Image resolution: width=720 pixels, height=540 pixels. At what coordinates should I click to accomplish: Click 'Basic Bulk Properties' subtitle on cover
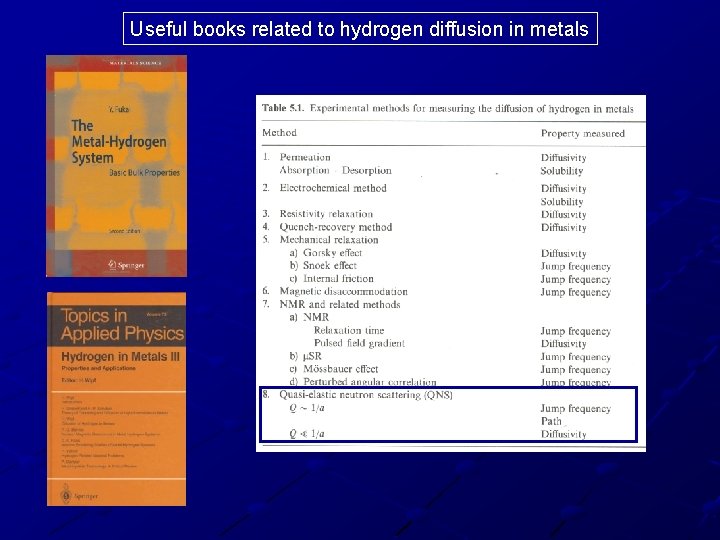[x=144, y=173]
